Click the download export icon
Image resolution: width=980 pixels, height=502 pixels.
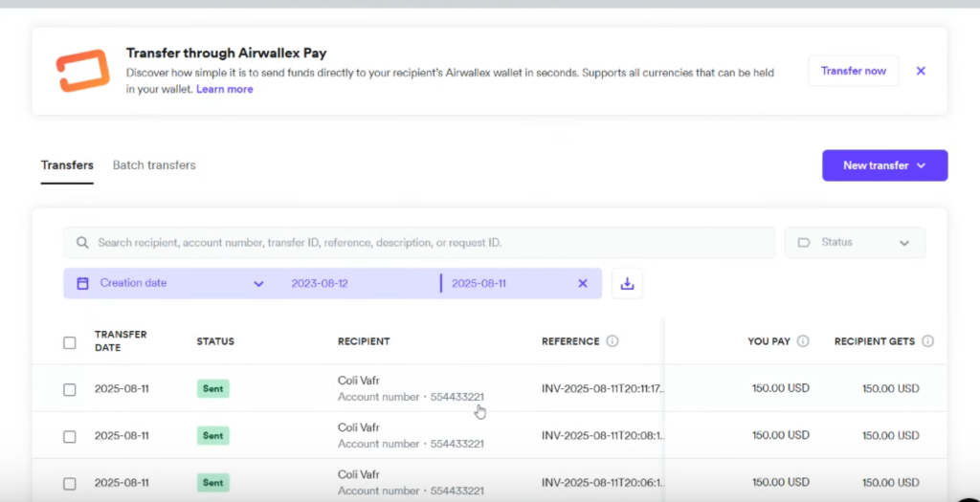point(627,283)
